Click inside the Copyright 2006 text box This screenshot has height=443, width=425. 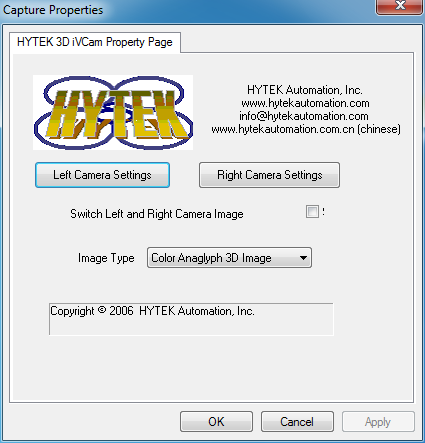[191, 319]
